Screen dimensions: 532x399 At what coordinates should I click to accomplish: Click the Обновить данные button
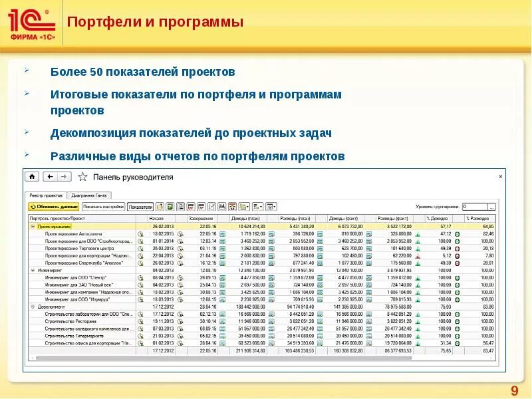coord(54,207)
